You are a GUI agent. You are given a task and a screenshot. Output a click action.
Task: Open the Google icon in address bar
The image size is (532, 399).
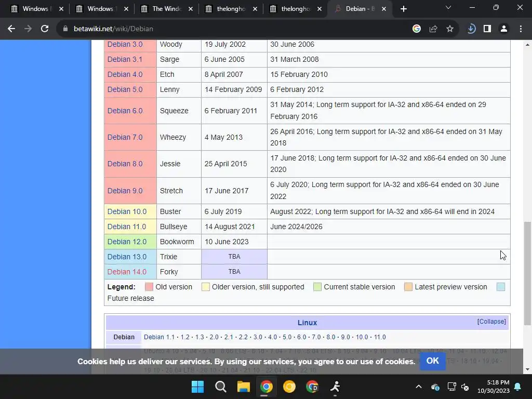tap(416, 29)
